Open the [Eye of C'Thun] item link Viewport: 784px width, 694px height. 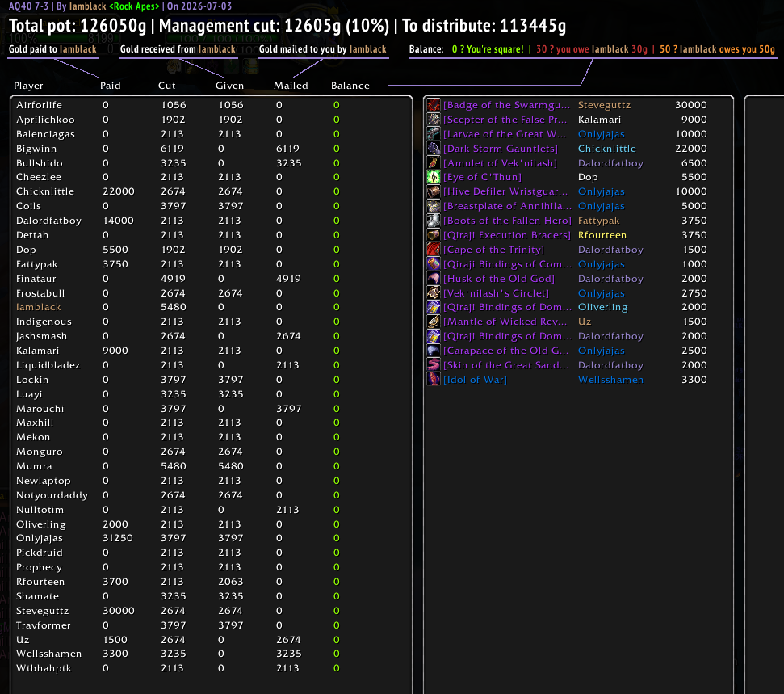[x=483, y=177]
